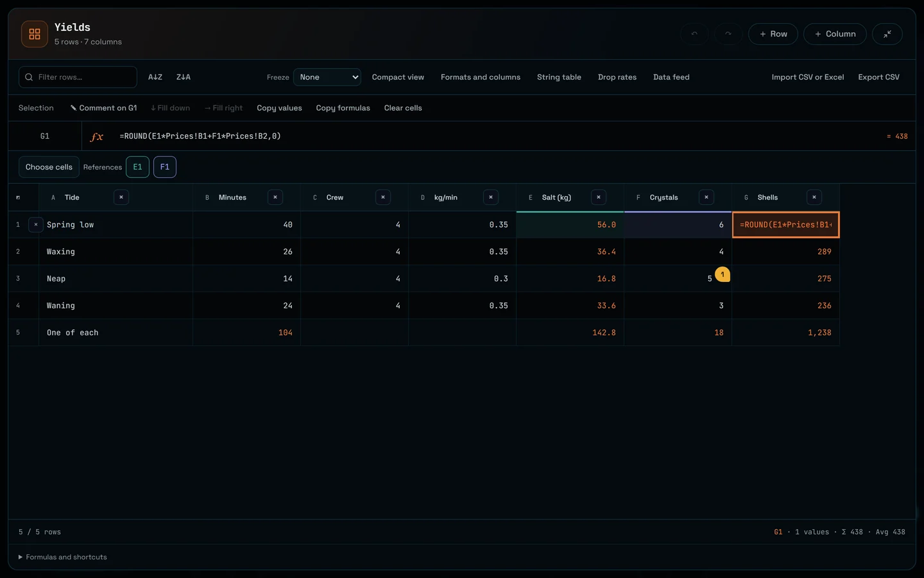Remove the Minutes column

275,197
